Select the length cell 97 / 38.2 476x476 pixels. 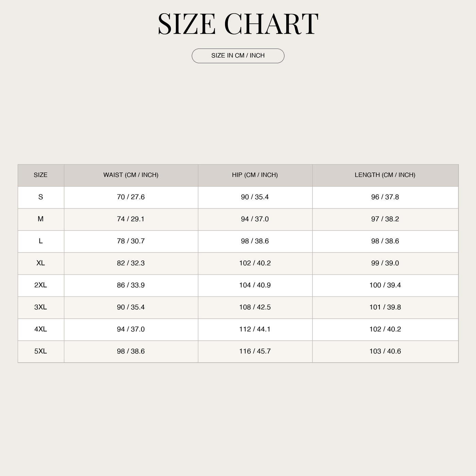click(385, 219)
